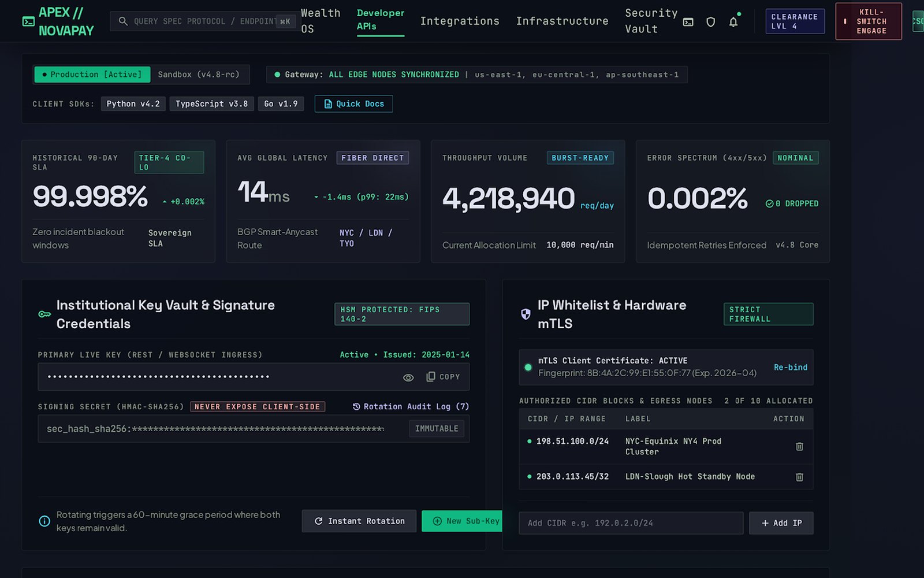Screen dimensions: 924x578
Task: Open the Security Vault tab
Action: [651, 21]
